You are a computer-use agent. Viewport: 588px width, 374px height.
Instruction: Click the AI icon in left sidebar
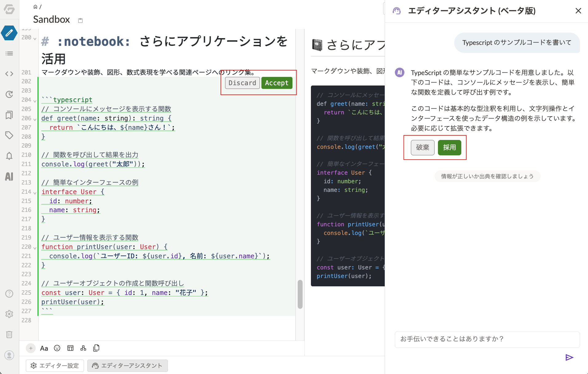(x=9, y=176)
